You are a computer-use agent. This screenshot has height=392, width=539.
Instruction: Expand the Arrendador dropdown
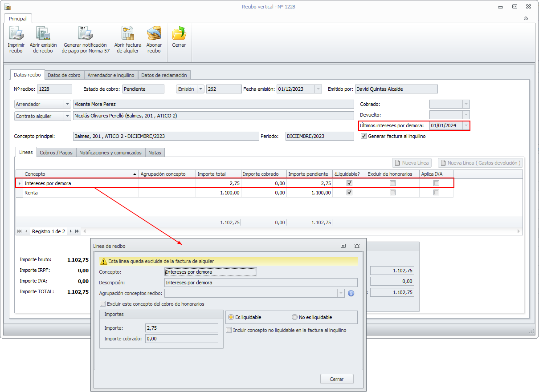coord(67,104)
